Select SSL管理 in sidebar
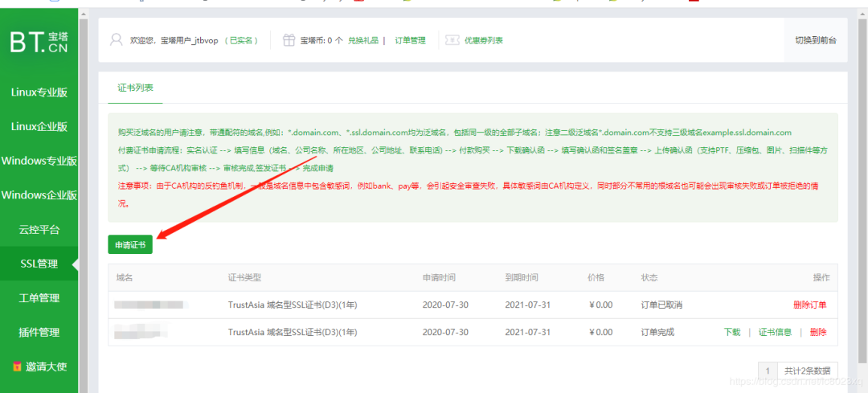Viewport: 868px width, 393px height. coord(39,264)
